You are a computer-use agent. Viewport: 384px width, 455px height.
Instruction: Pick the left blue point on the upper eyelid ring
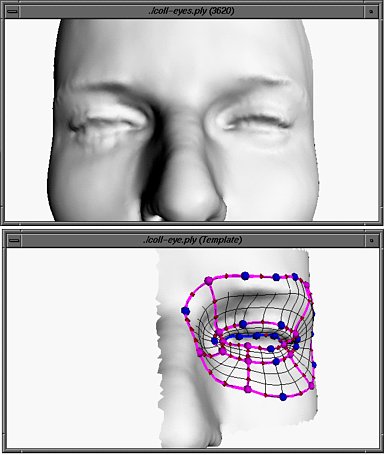(243, 324)
